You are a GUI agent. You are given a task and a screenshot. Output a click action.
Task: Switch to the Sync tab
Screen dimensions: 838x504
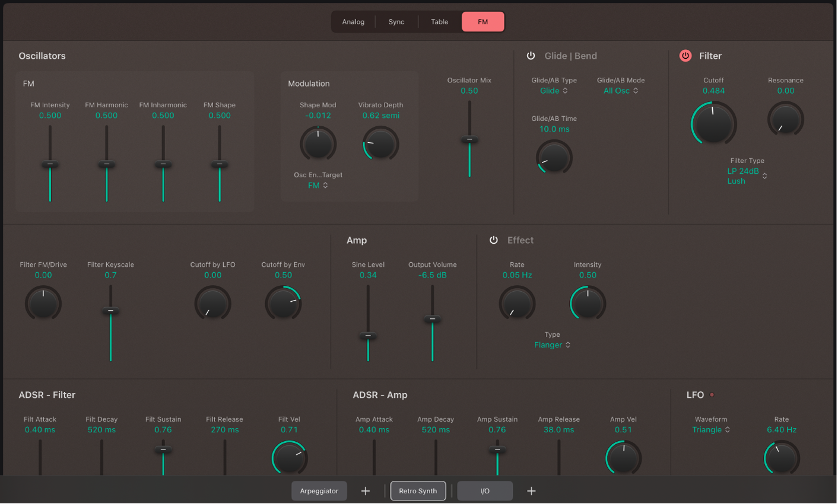pos(396,21)
